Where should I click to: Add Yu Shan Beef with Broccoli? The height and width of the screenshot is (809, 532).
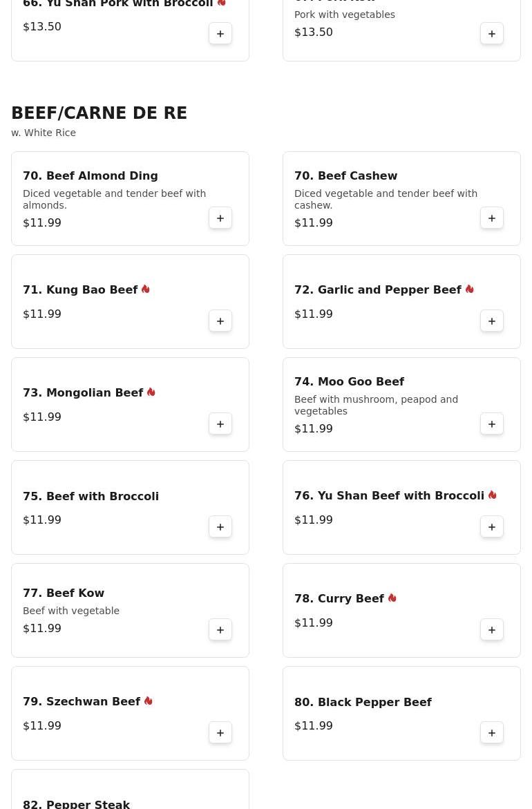click(492, 526)
